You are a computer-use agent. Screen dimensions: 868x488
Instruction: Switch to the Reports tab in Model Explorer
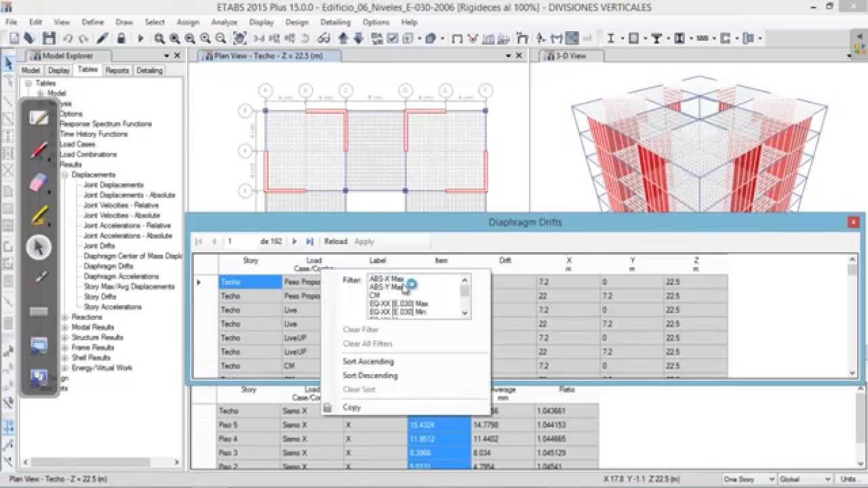pyautogui.click(x=117, y=70)
